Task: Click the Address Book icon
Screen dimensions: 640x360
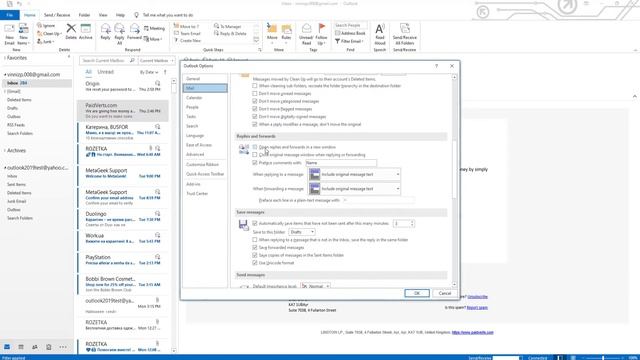Action: tap(338, 33)
